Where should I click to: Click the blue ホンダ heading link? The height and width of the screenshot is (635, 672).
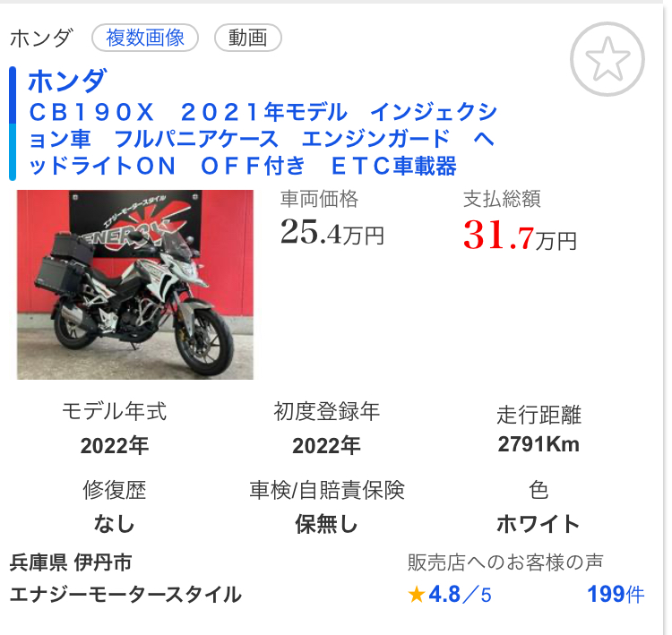tap(67, 81)
